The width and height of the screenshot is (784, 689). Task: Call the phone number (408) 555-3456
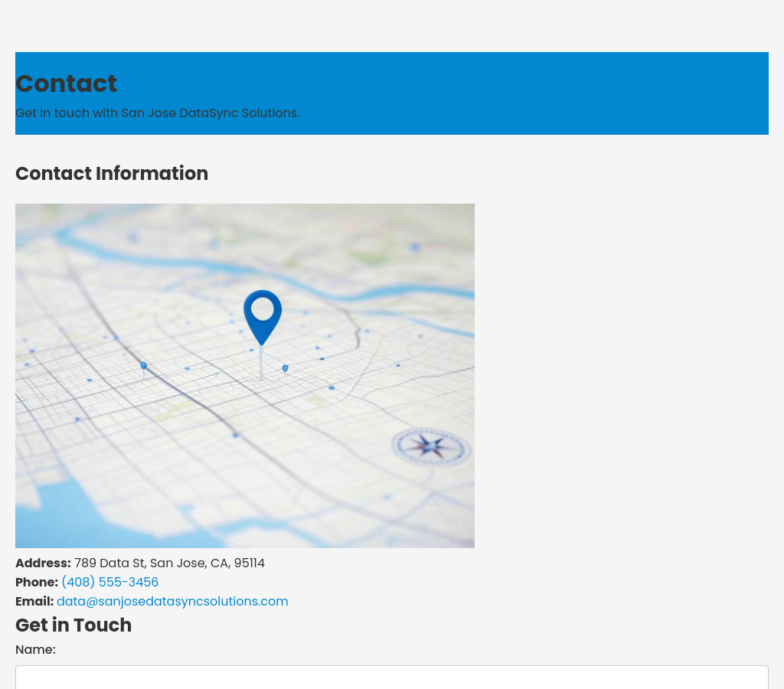(x=109, y=583)
